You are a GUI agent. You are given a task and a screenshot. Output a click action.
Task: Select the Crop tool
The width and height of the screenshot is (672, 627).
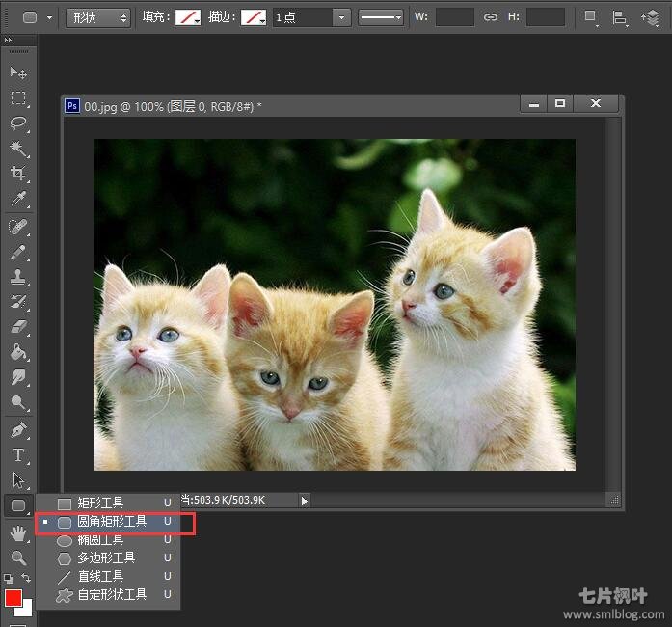click(17, 174)
